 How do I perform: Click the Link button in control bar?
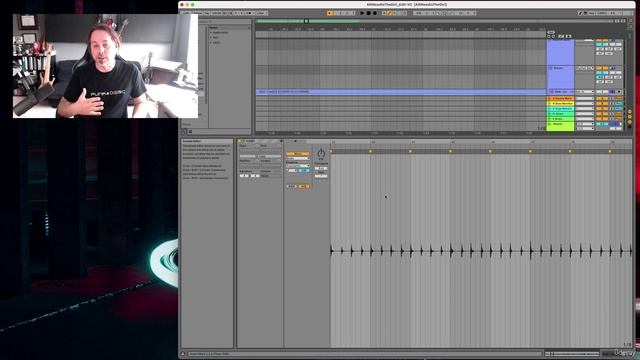coord(186,13)
